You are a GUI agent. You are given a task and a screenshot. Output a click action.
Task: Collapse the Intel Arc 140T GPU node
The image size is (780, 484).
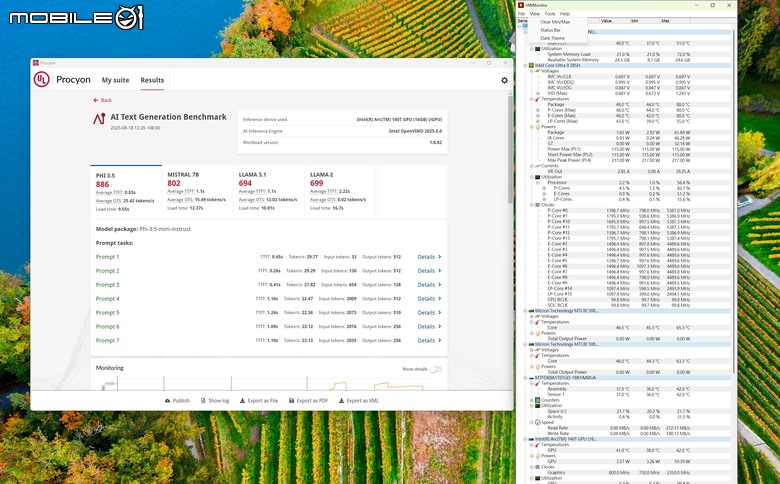[525, 439]
